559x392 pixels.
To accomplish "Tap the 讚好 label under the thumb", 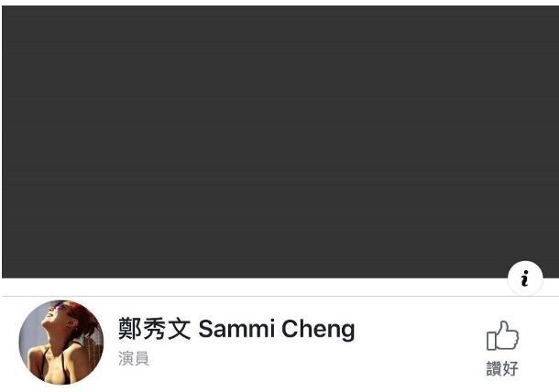I will [502, 368].
